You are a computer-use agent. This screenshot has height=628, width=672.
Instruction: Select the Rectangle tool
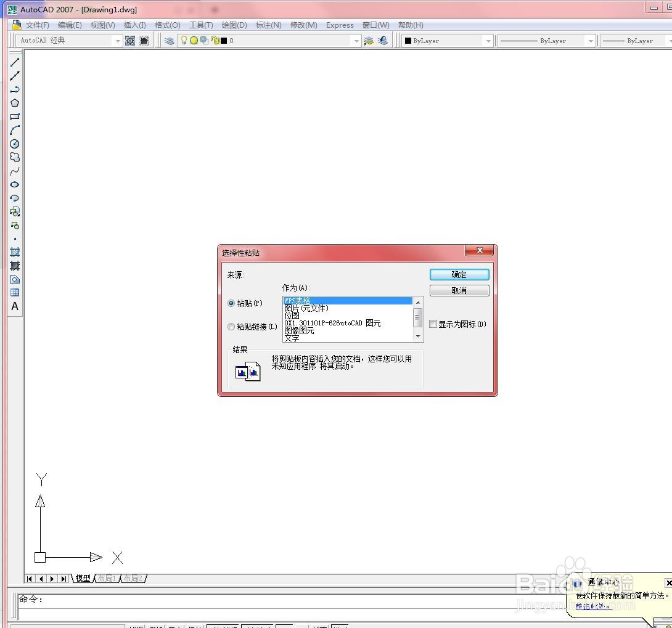tap(15, 116)
